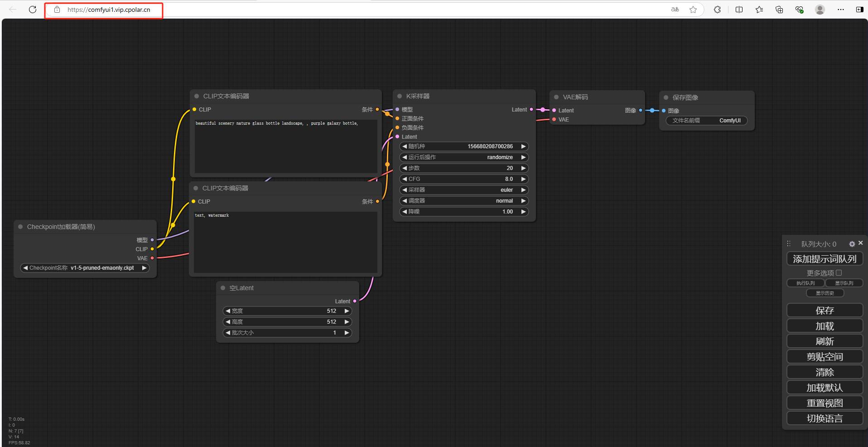Click the VAE output dot on Checkpoint node
This screenshot has height=447, width=868.
[x=152, y=258]
